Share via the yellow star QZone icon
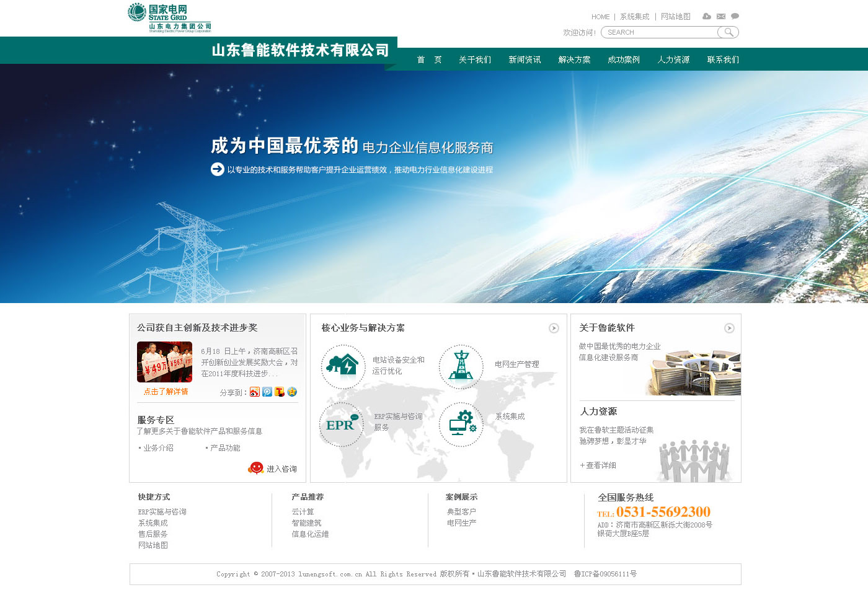This screenshot has width=868, height=595. tap(292, 392)
